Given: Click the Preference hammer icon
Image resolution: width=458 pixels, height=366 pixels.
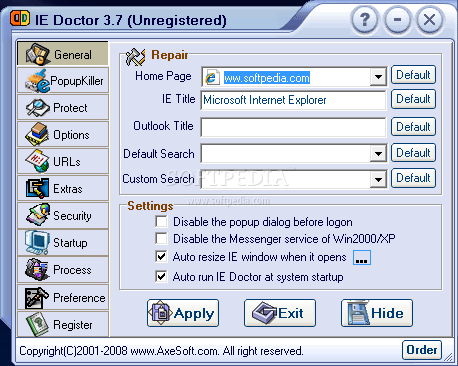Looking at the screenshot, I should click(x=37, y=297).
